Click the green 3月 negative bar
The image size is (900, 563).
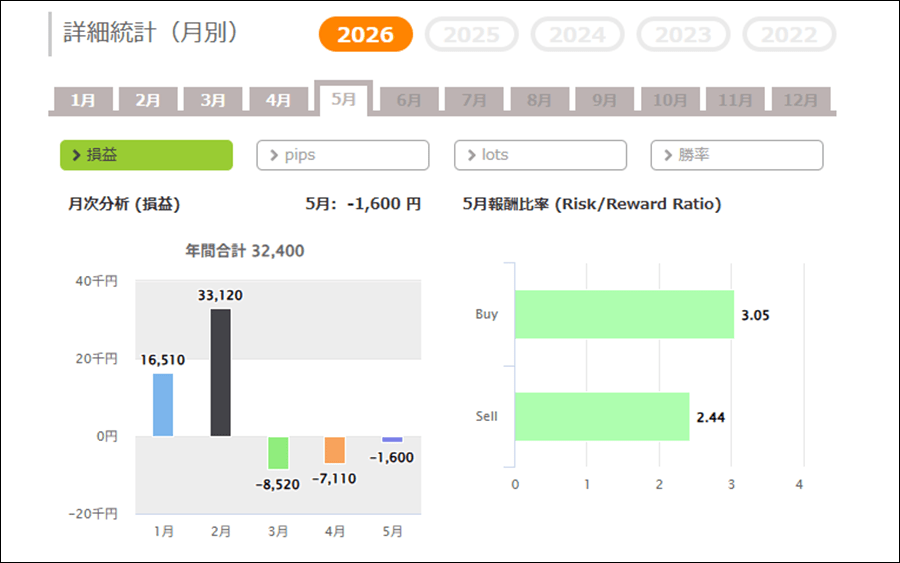[x=278, y=453]
